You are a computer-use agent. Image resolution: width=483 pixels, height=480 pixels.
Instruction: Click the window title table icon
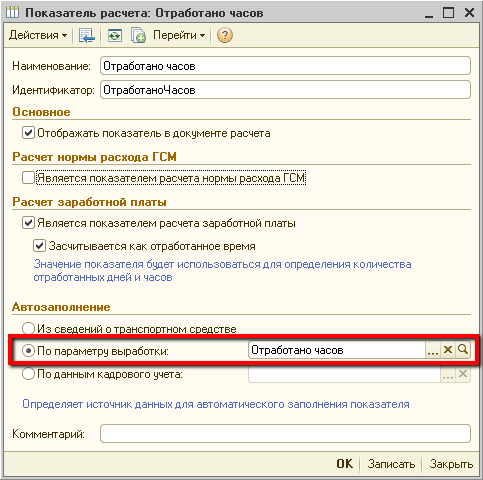tap(13, 13)
